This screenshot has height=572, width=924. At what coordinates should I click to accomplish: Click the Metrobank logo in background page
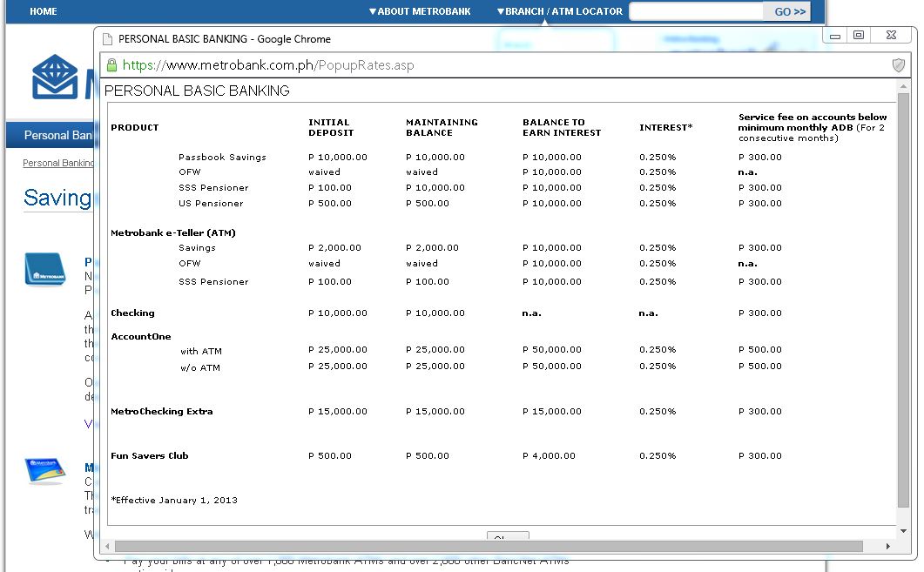tap(55, 77)
